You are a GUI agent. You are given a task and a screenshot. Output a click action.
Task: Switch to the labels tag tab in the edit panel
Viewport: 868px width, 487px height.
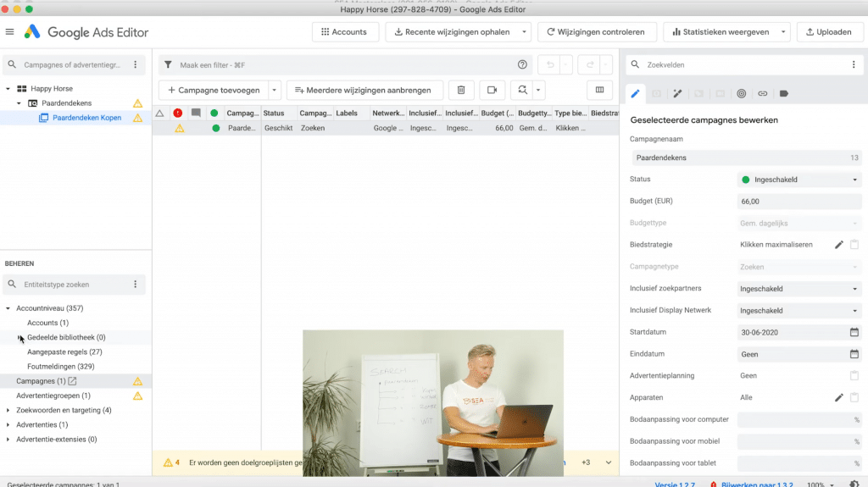pos(784,93)
